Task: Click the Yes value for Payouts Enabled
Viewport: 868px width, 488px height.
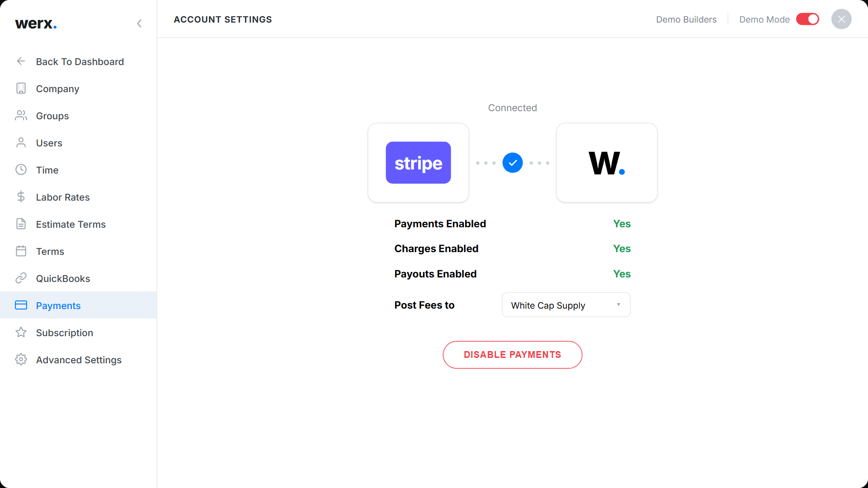Action: pos(622,274)
